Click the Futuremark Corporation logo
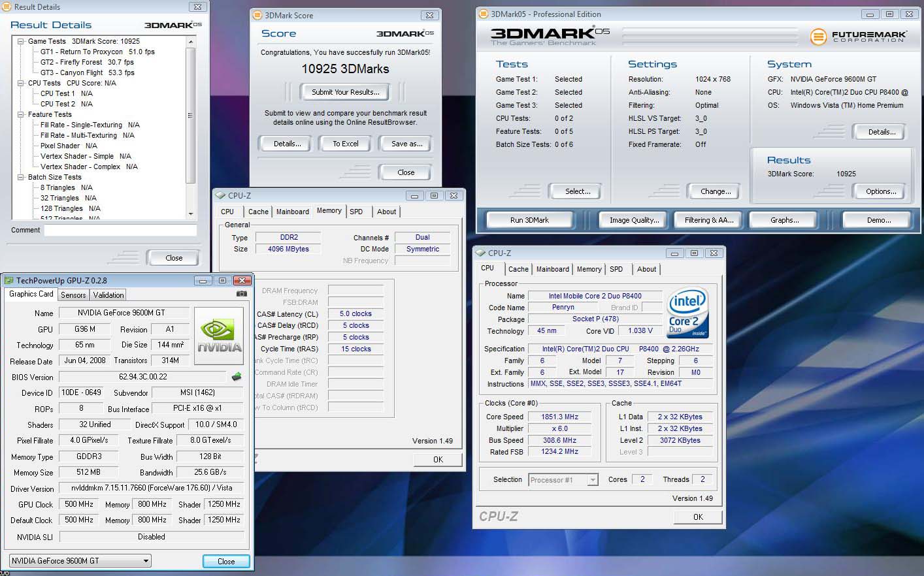Screen dimensions: 924x576 tap(858, 37)
